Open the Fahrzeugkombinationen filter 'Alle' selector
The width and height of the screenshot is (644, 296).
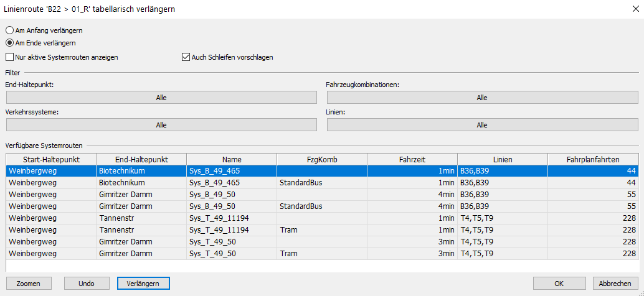click(482, 98)
